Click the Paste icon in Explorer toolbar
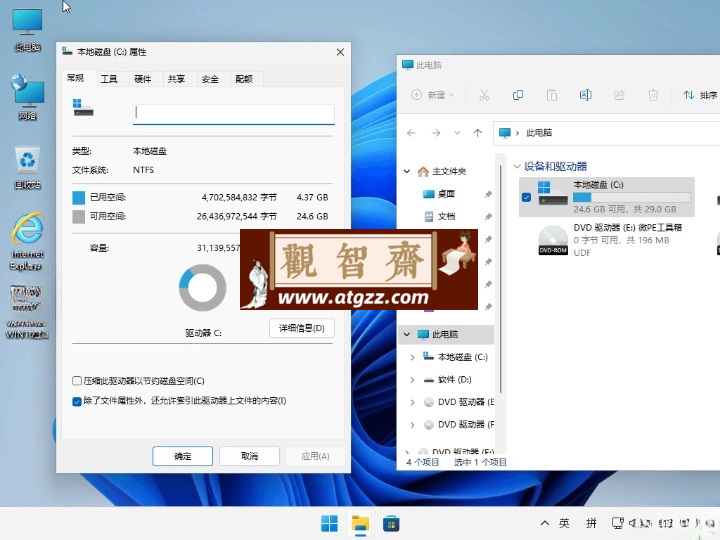The height and width of the screenshot is (540, 720). click(x=551, y=95)
